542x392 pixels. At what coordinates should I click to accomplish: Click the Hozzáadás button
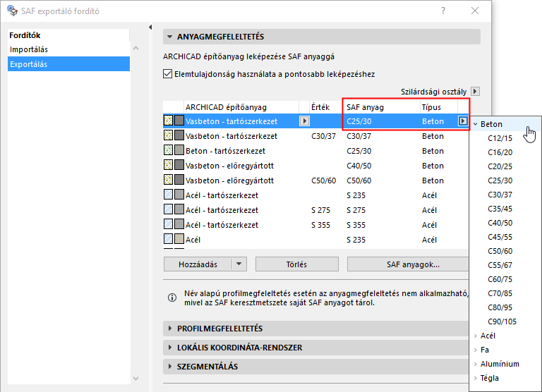click(x=198, y=264)
